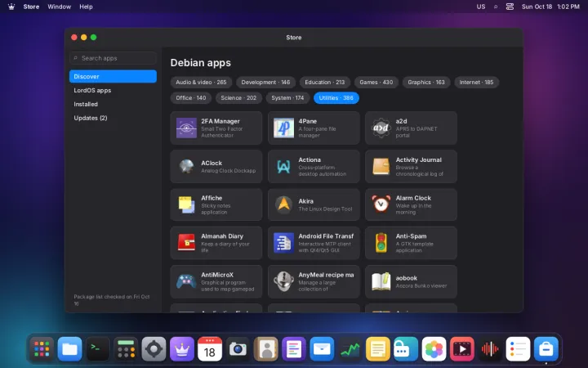Show the Science · 202 category
588x368 pixels.
[238, 98]
